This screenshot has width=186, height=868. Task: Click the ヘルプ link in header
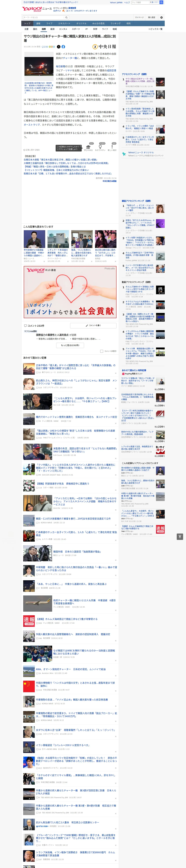pyautogui.click(x=127, y=2)
